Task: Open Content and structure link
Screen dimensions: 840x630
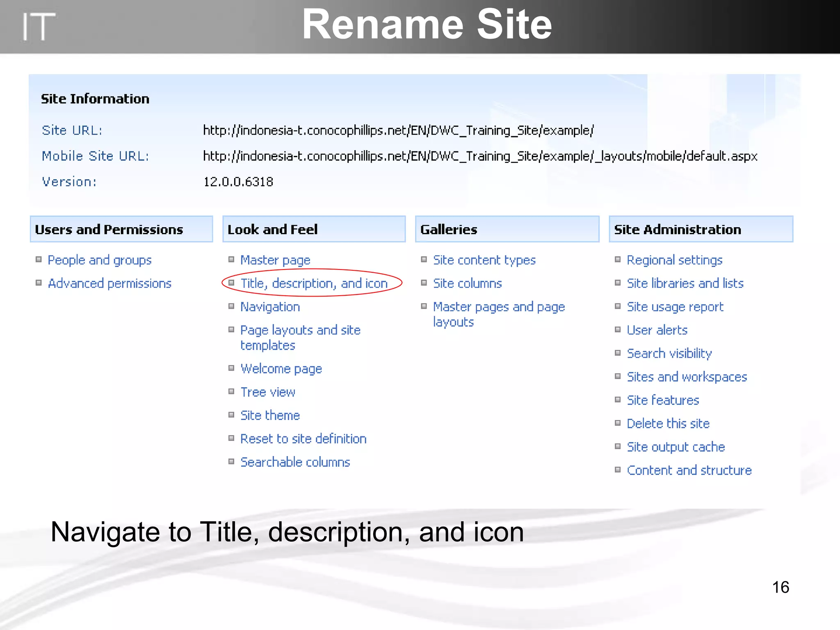Action: pyautogui.click(x=689, y=470)
